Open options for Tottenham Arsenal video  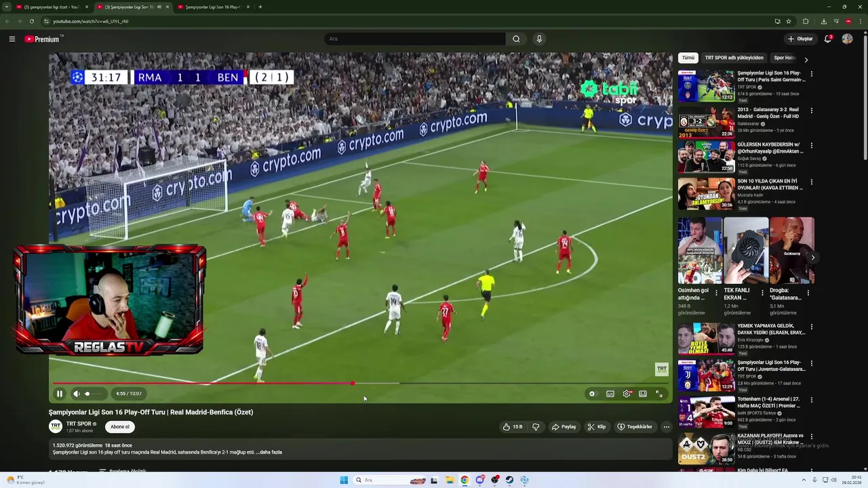pyautogui.click(x=812, y=400)
